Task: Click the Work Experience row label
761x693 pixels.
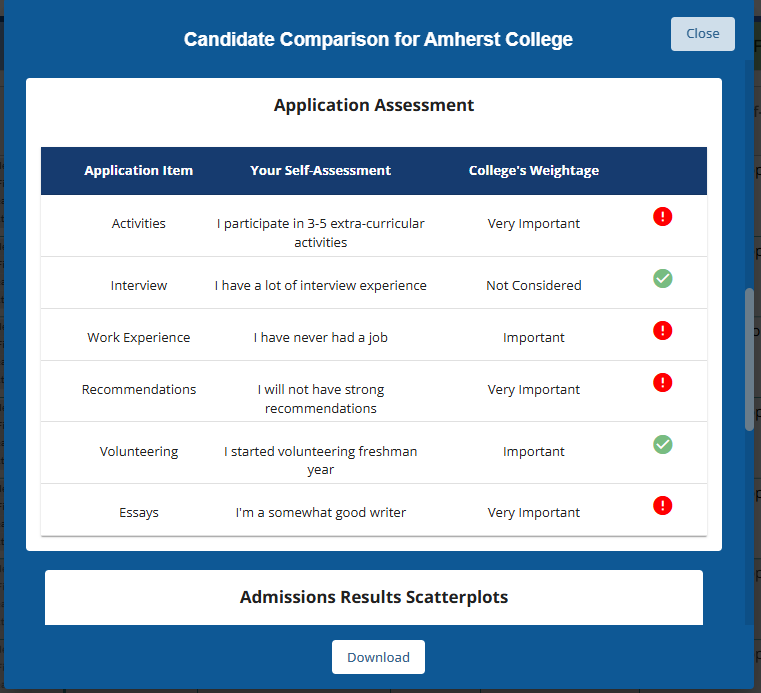Action: click(x=139, y=337)
